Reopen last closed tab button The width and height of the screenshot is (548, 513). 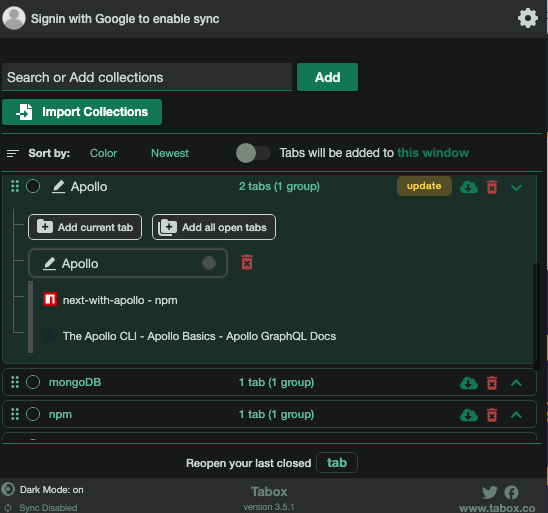coord(337,463)
